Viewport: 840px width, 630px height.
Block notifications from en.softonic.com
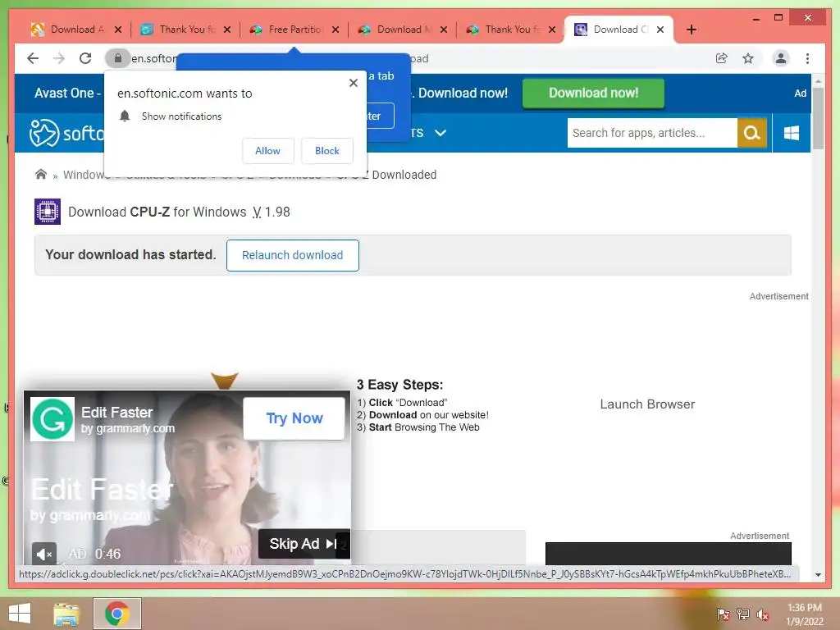point(326,151)
